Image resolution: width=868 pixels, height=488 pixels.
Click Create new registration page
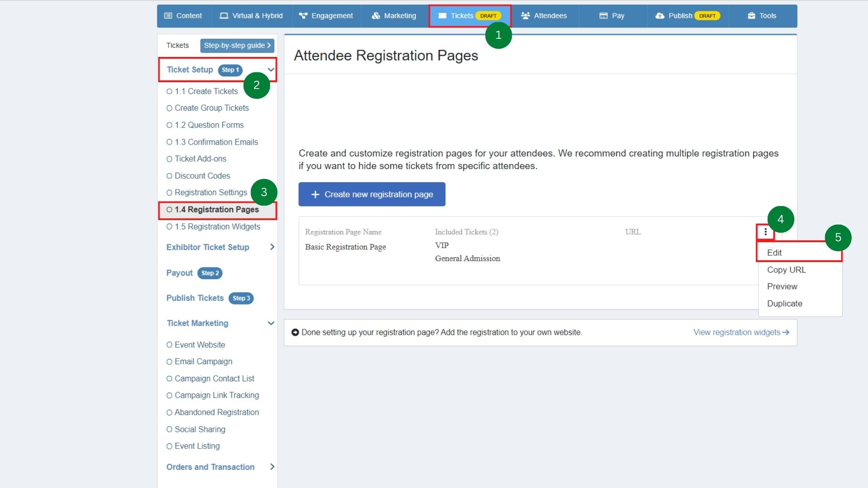pos(372,194)
